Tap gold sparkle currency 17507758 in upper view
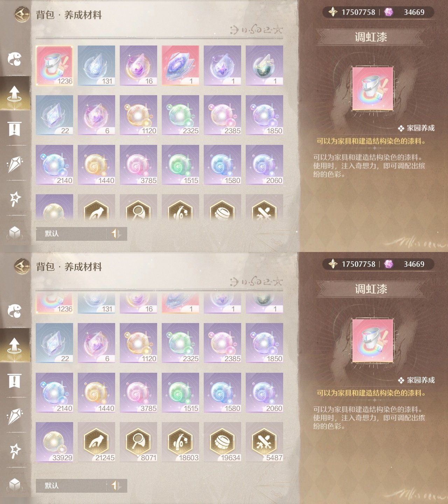 (x=352, y=12)
